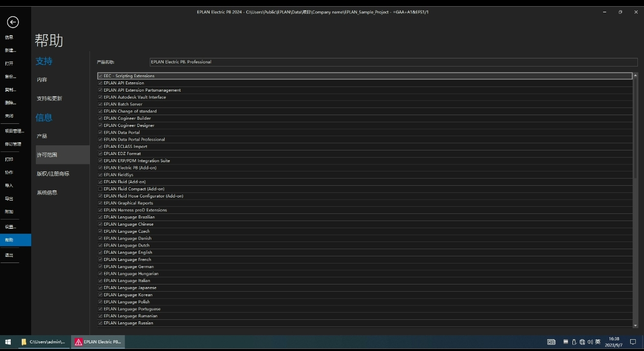The width and height of the screenshot is (644, 351).
Task: Select the 许可范围 section
Action: coord(62,155)
